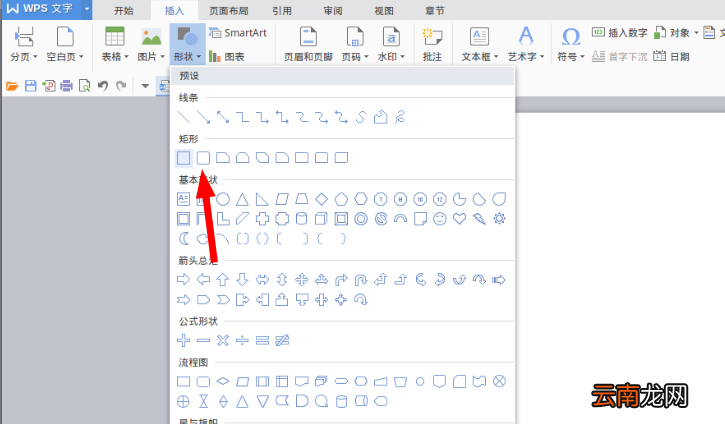Open the 视图 tab

click(x=384, y=10)
